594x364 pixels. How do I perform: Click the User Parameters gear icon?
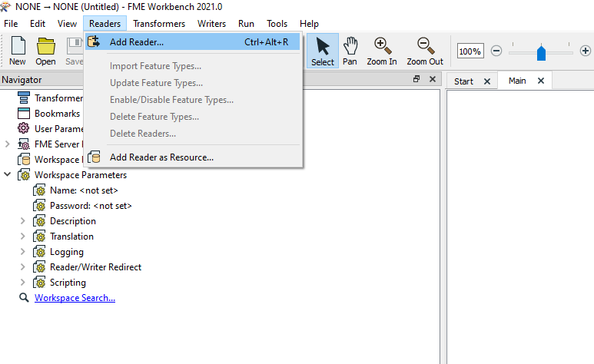24,128
